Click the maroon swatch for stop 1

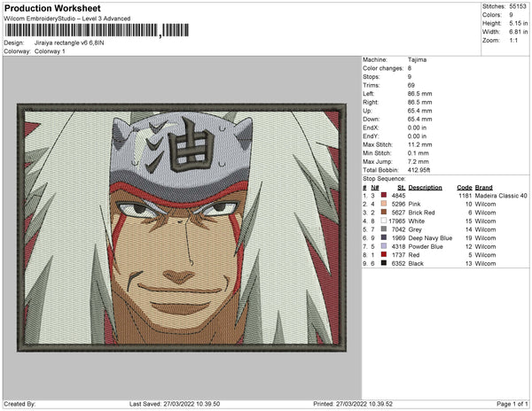point(384,196)
